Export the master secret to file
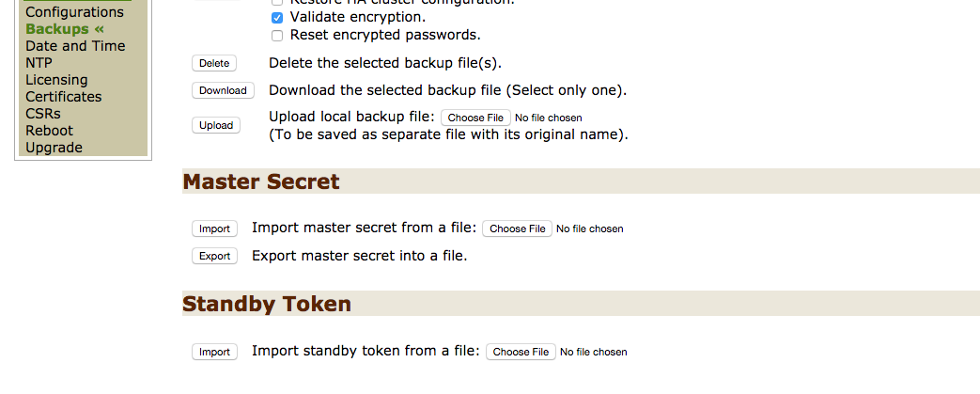Image resolution: width=980 pixels, height=394 pixels. [x=214, y=256]
